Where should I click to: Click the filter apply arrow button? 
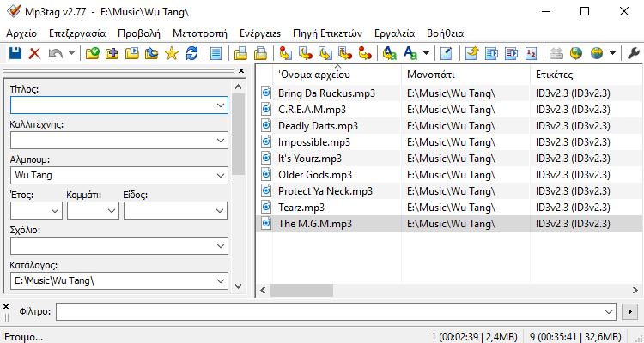pyautogui.click(x=630, y=312)
